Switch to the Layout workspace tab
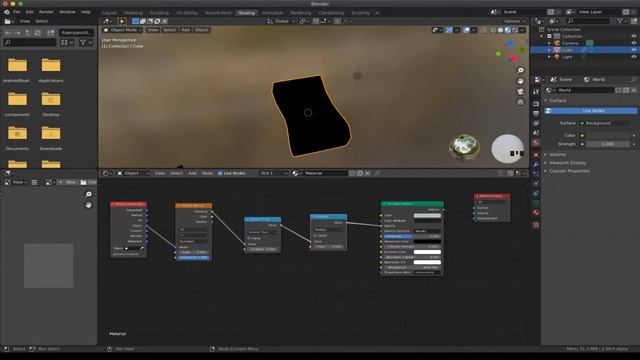 [x=109, y=13]
